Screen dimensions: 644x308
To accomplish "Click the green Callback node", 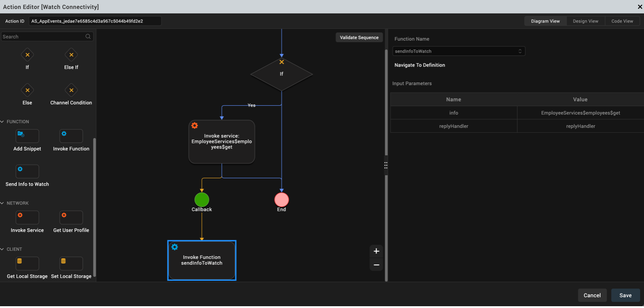I will point(202,199).
